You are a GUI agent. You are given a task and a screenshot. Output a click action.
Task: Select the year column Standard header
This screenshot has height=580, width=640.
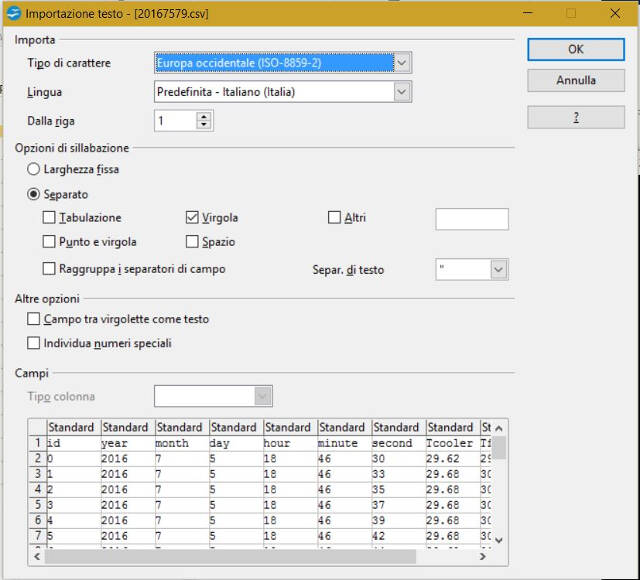pos(128,427)
